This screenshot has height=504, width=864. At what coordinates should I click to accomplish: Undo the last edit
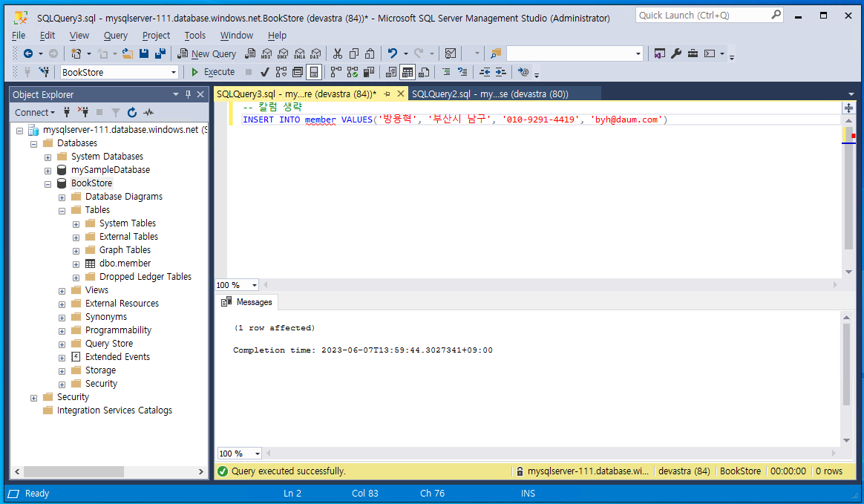click(393, 53)
